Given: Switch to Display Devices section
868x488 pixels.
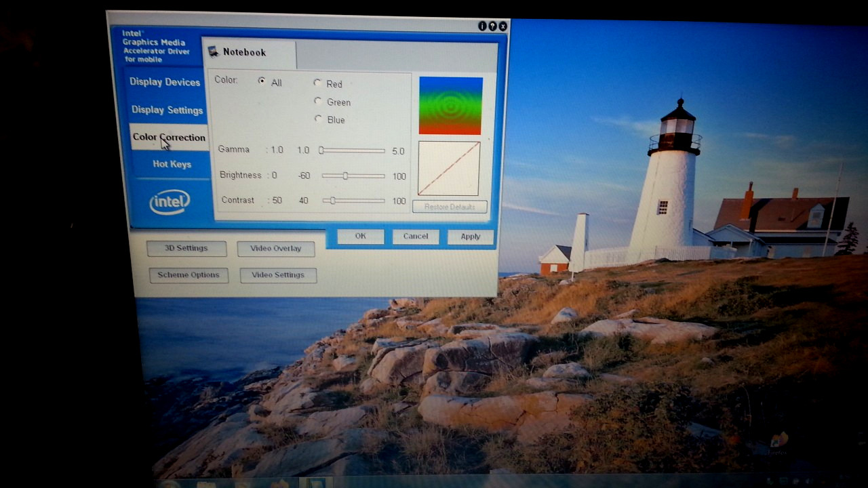Looking at the screenshot, I should tap(165, 82).
